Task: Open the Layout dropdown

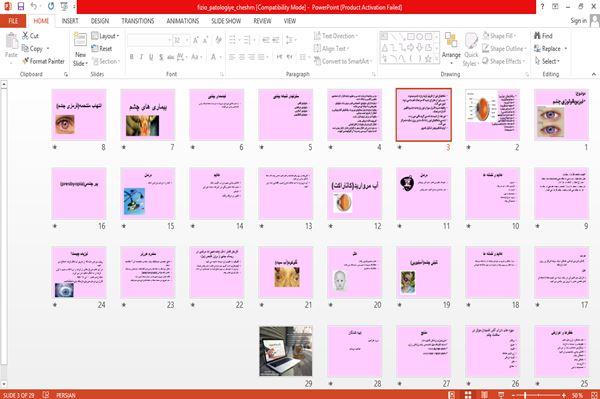Action: point(105,36)
